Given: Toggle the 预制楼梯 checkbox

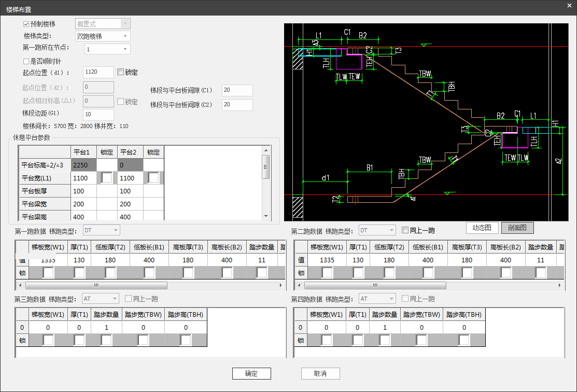Looking at the screenshot, I should click(26, 24).
